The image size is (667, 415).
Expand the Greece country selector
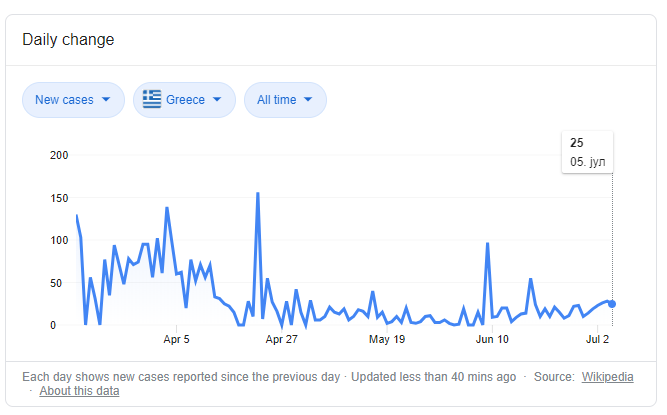[184, 99]
